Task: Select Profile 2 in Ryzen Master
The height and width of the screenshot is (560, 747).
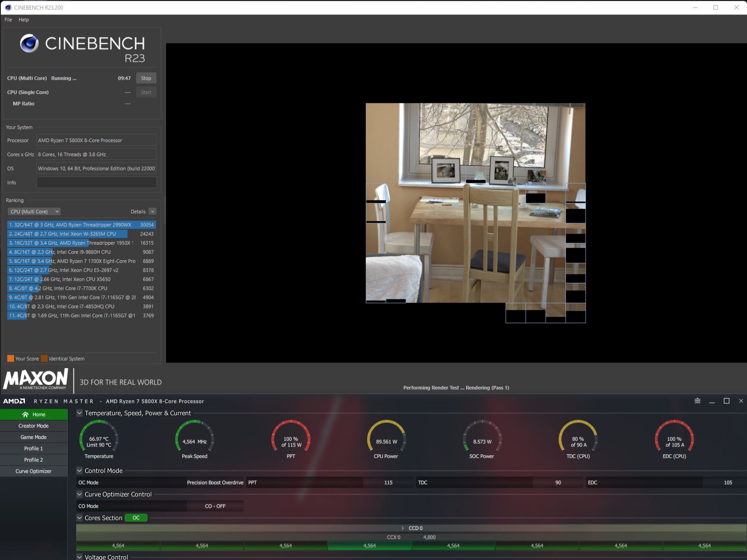Action: point(34,460)
